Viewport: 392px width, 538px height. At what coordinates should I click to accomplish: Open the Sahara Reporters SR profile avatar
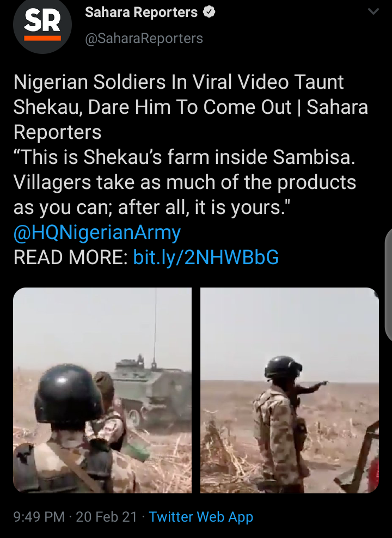coord(42,25)
